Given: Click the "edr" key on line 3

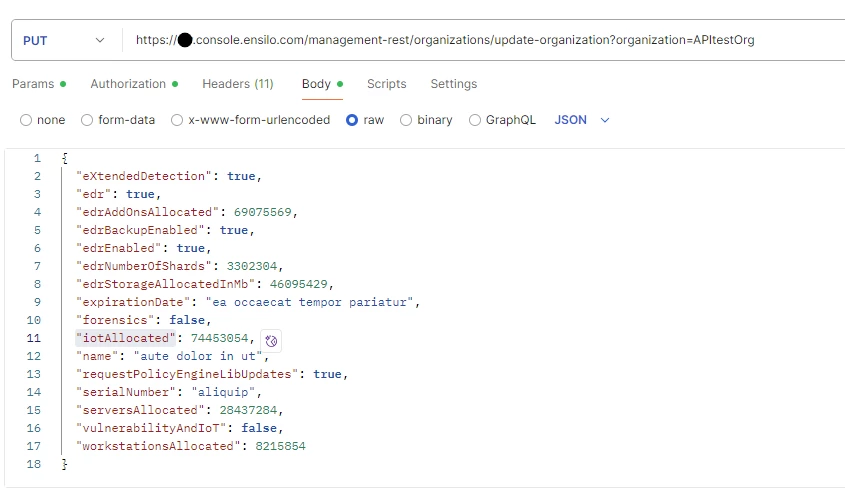Looking at the screenshot, I should tap(93, 194).
